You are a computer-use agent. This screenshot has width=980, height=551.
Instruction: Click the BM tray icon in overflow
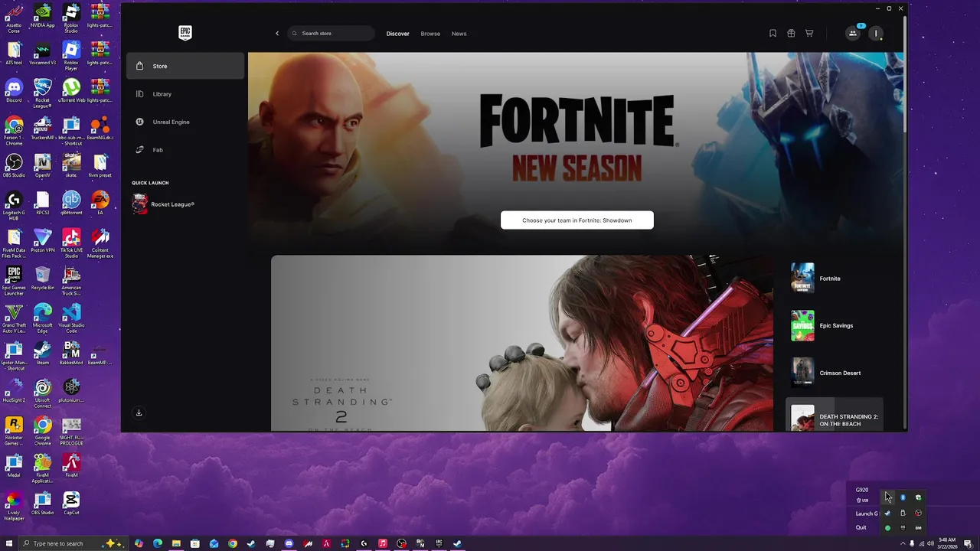(918, 528)
